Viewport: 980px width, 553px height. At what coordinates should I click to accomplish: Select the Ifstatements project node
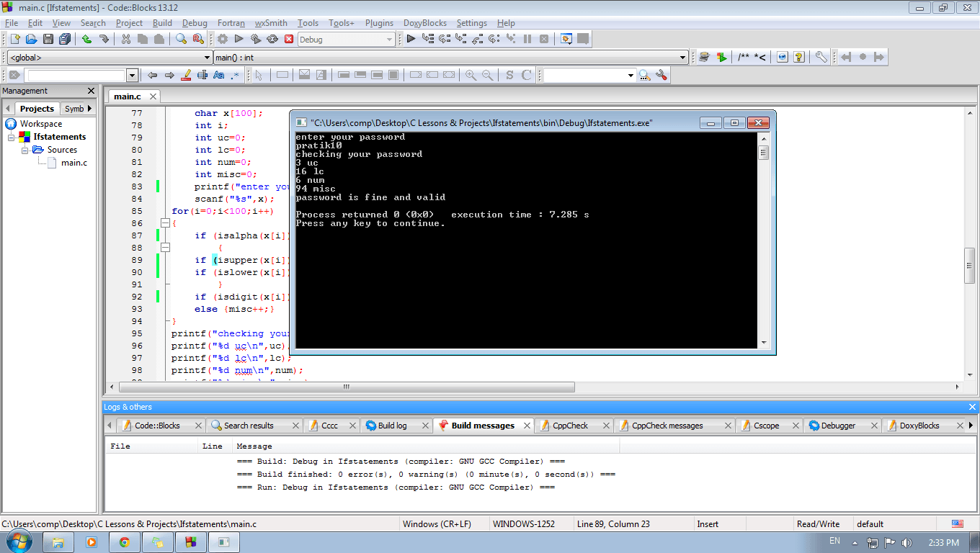(60, 137)
